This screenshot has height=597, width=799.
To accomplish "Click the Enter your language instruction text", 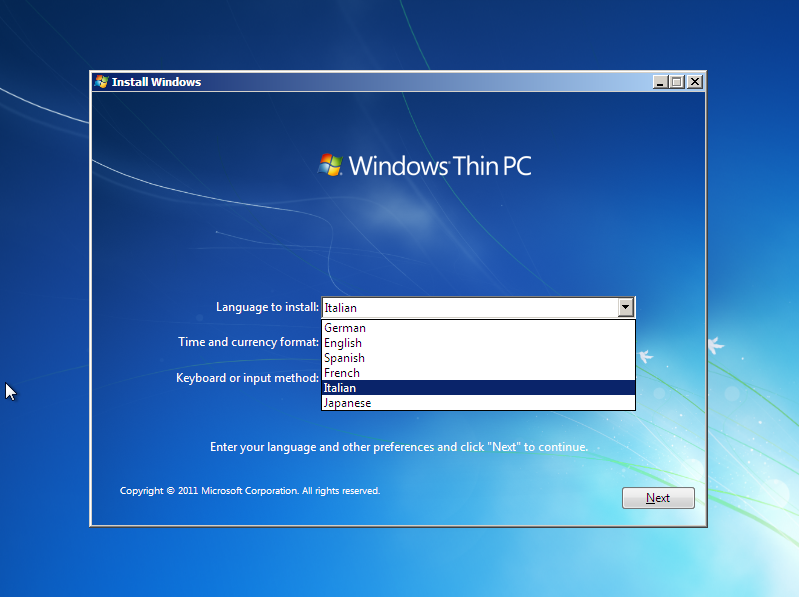I will tap(399, 447).
